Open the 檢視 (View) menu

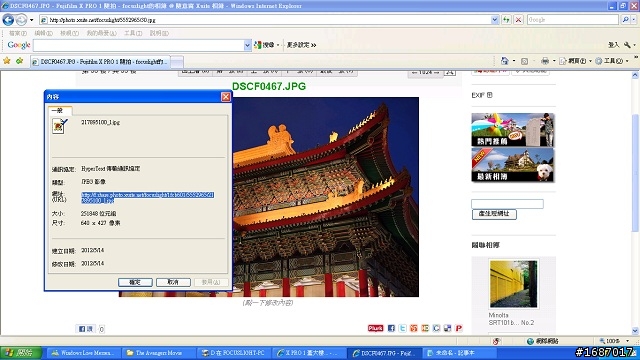point(69,33)
